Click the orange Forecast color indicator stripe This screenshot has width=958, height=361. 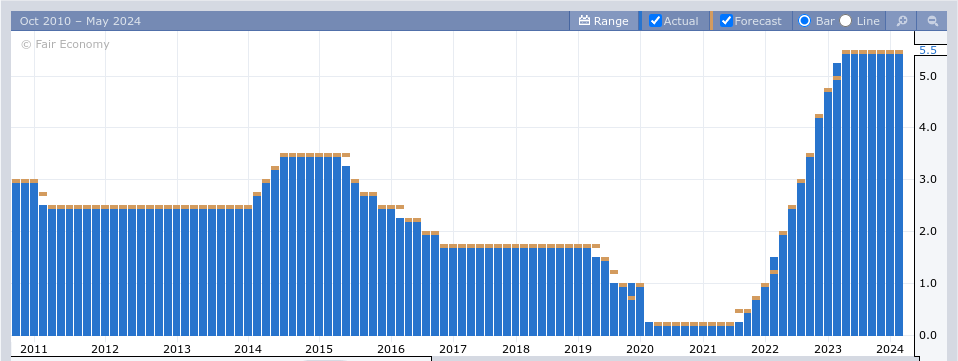[x=711, y=21]
